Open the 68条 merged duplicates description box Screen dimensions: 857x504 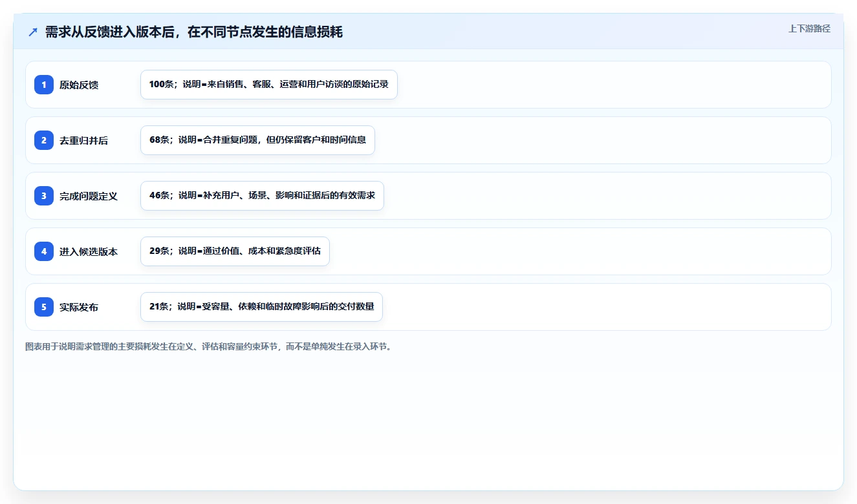coord(257,140)
